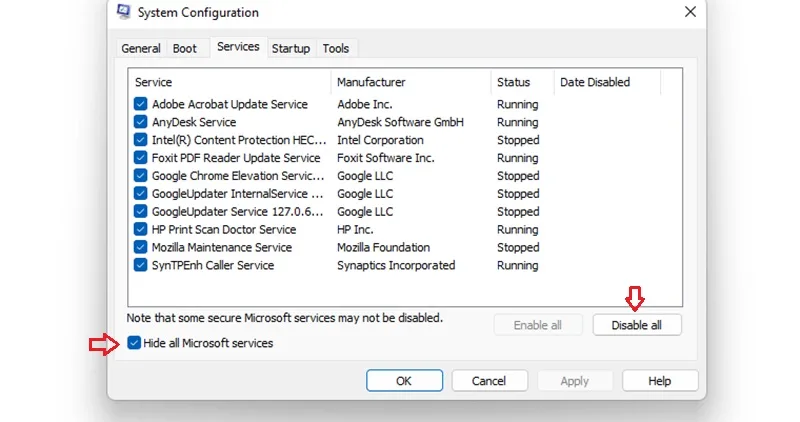Click the Cancel button
Image resolution: width=800 pixels, height=422 pixels.
click(489, 381)
